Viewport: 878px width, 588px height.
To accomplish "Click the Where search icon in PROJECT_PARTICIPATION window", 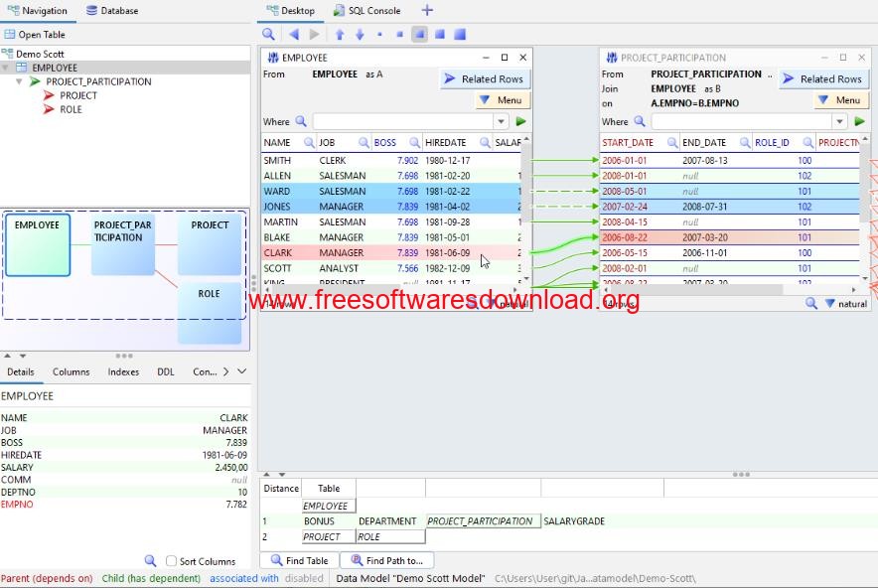I will (x=640, y=121).
